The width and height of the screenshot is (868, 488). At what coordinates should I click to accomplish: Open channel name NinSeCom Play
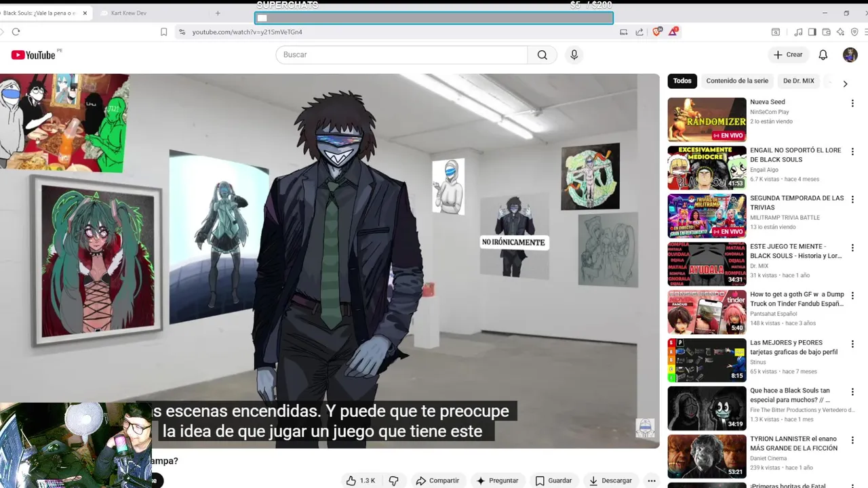click(770, 112)
